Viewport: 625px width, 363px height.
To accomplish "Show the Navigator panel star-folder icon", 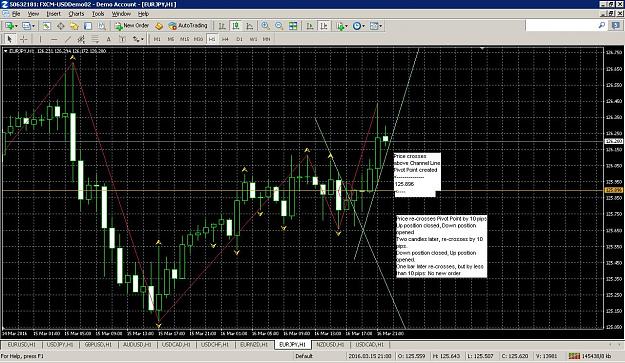I will (74, 26).
